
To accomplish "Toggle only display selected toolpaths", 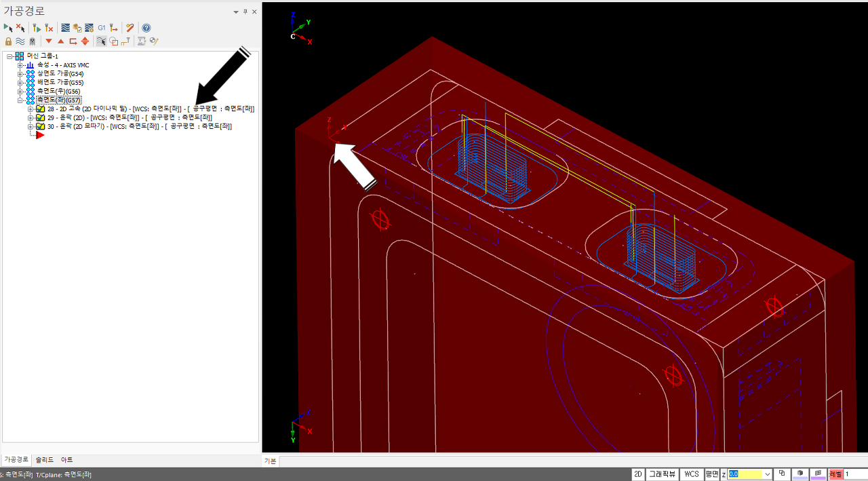I will [101, 41].
